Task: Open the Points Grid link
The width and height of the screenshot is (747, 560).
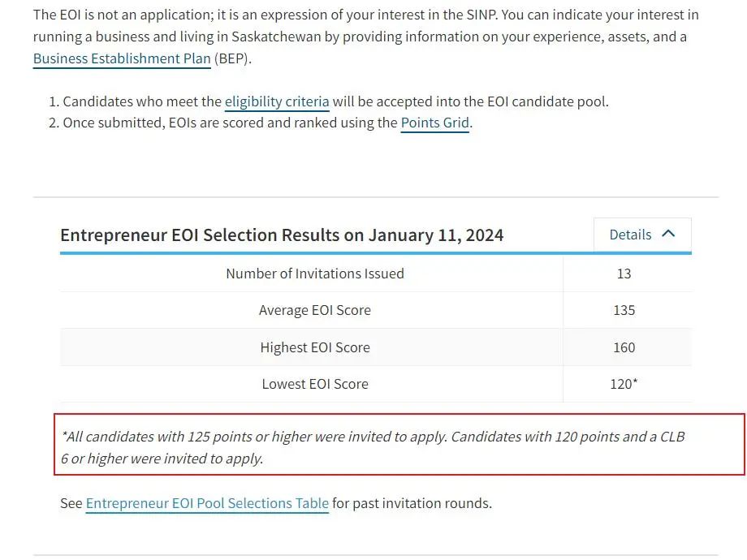Action: (435, 123)
